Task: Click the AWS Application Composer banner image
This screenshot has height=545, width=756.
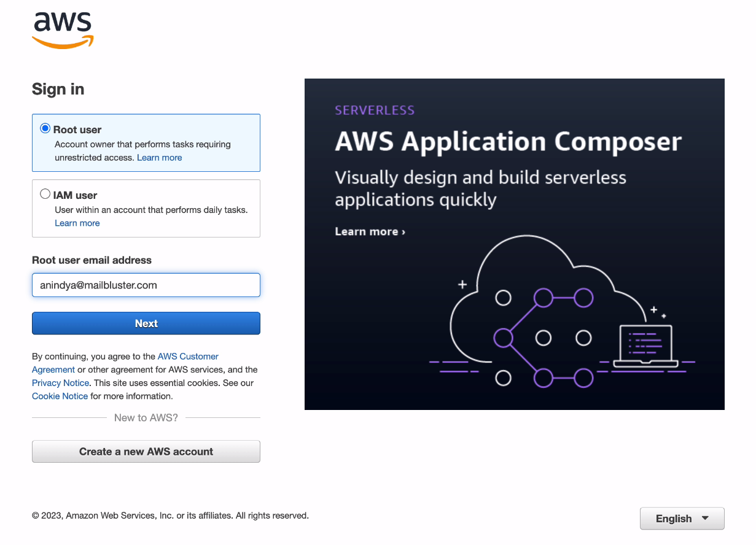Action: (x=514, y=244)
